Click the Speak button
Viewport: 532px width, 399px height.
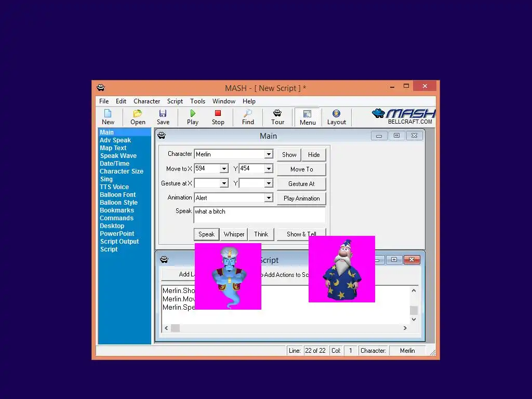coord(207,234)
